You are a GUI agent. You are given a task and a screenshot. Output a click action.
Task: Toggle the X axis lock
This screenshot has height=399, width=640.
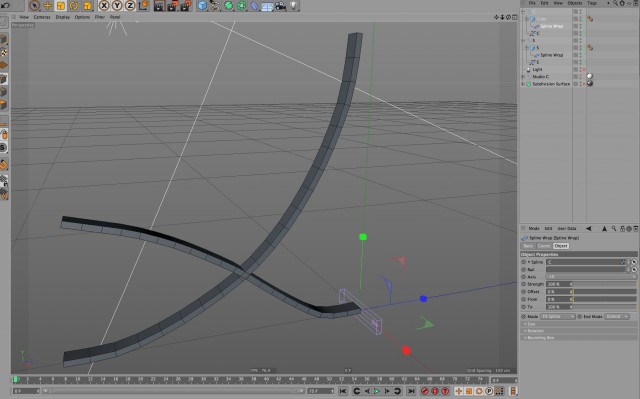[104, 5]
